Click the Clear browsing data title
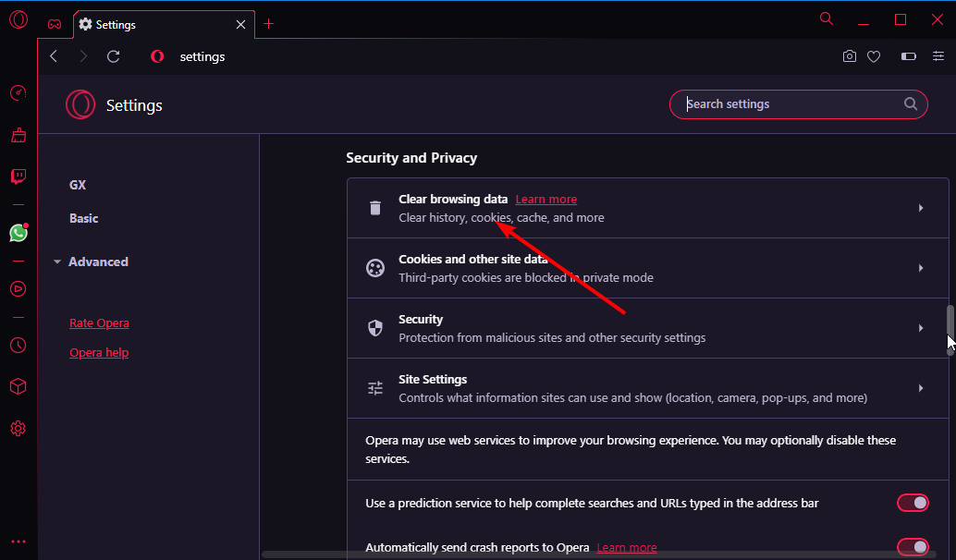Screen dimensions: 956x560 tap(453, 200)
